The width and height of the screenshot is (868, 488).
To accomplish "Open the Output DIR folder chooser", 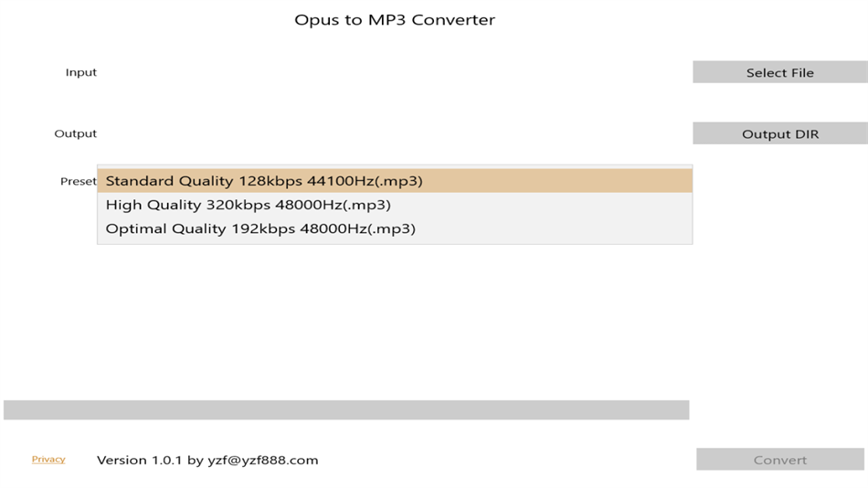I will (x=780, y=133).
